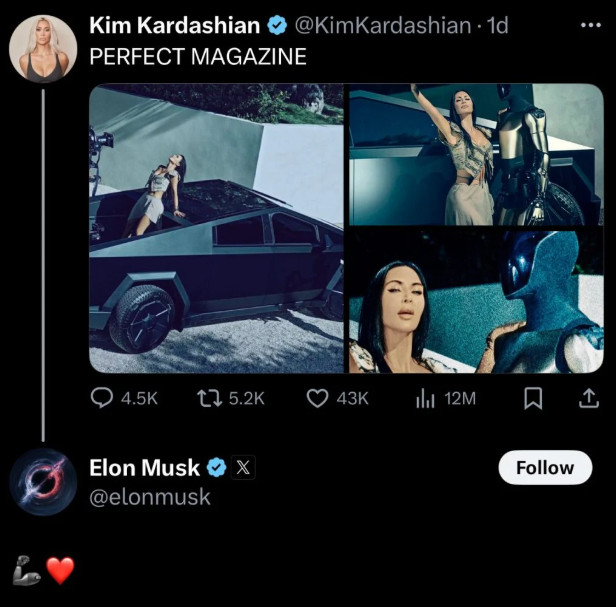
Task: Open the large Cybertruck photo on left
Action: tap(216, 228)
